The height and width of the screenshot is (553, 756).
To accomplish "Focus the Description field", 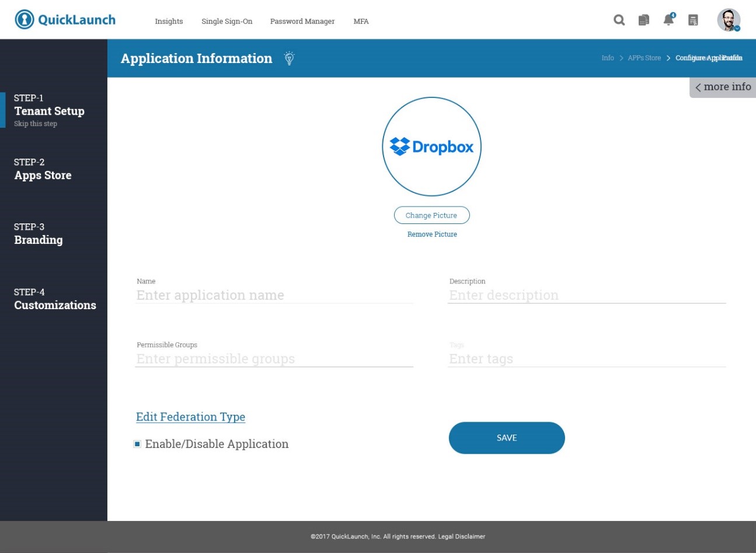I will click(587, 295).
